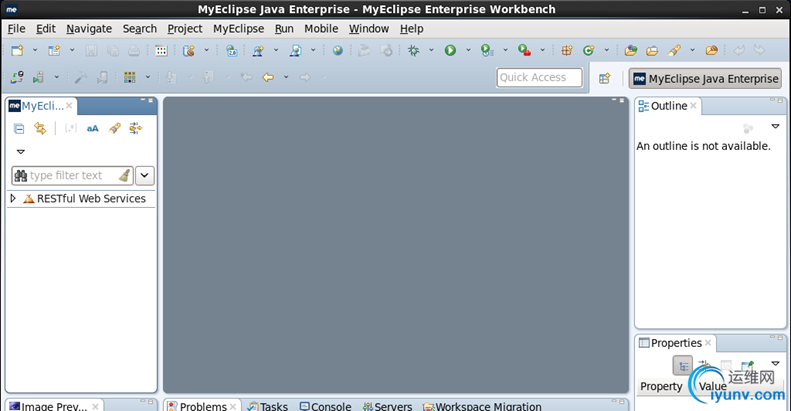The width and height of the screenshot is (791, 411).
Task: Open the Mobile menu
Action: coord(321,29)
